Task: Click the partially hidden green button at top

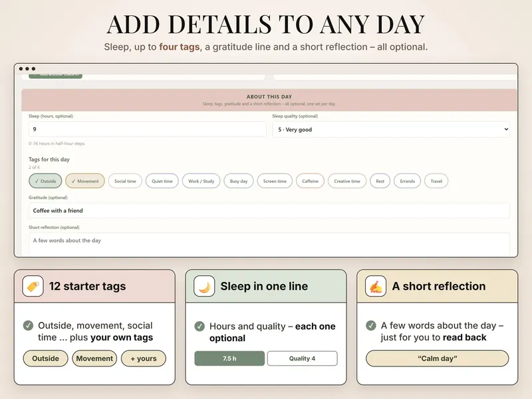Action: tap(55, 76)
